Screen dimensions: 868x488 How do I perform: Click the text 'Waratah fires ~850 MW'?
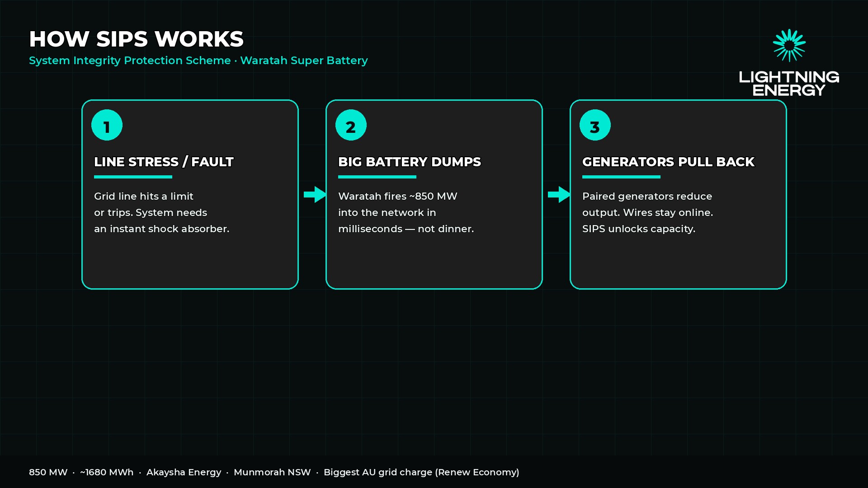pos(398,196)
